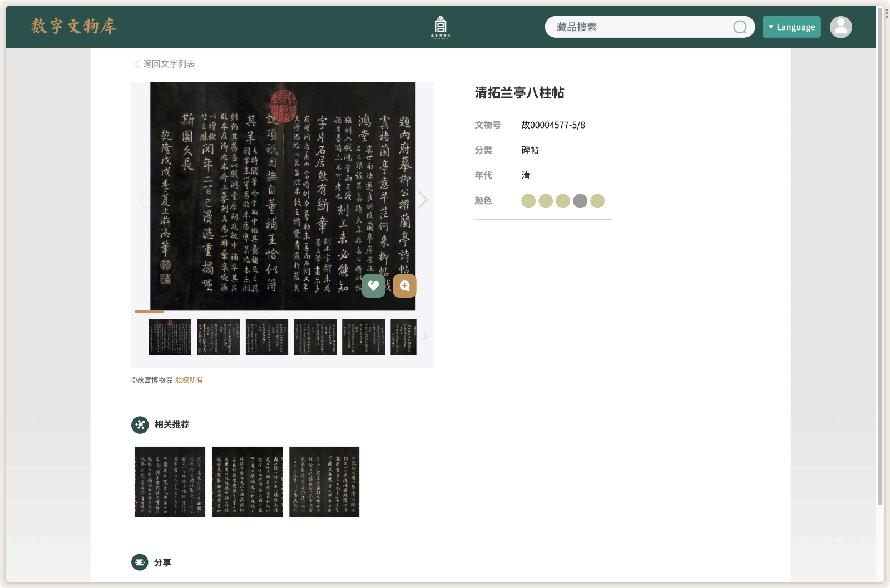Add artwork to favorites with heart icon

[374, 286]
